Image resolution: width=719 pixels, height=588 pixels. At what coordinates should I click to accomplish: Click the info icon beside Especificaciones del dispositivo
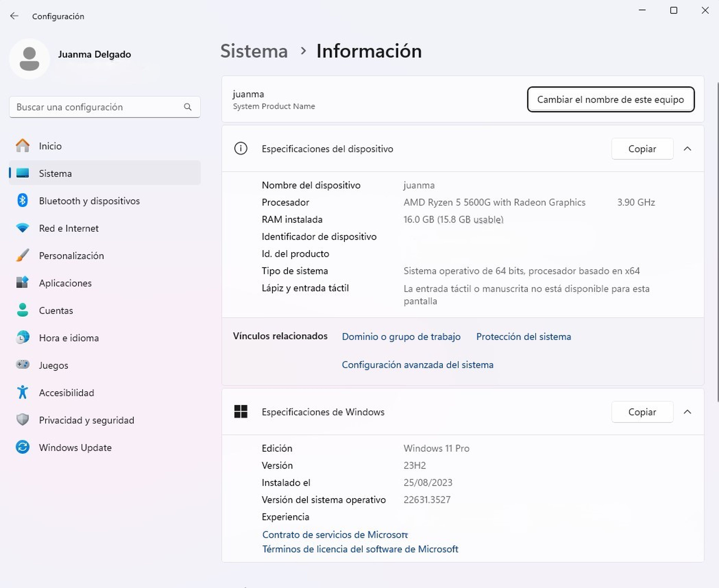point(241,149)
